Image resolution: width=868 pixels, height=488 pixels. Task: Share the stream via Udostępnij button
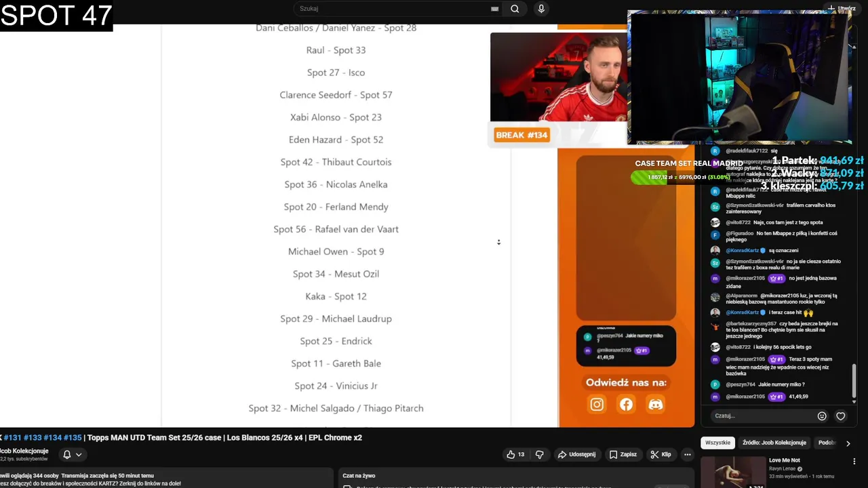pos(576,454)
